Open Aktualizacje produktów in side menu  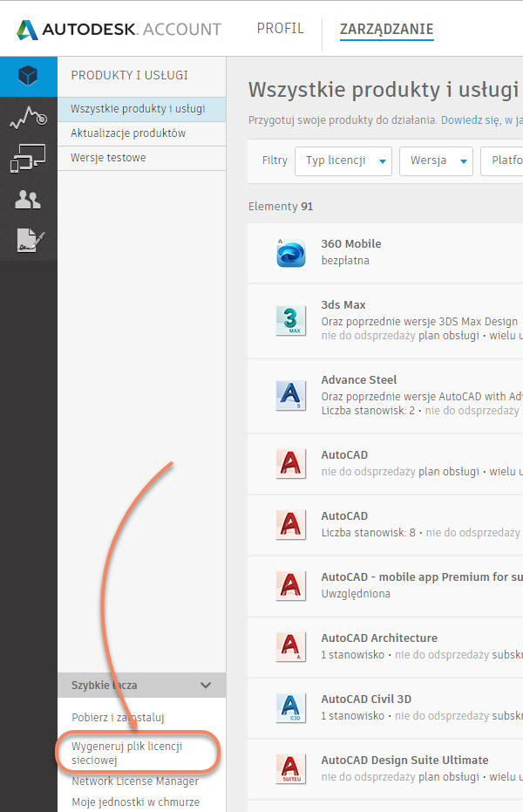(128, 133)
